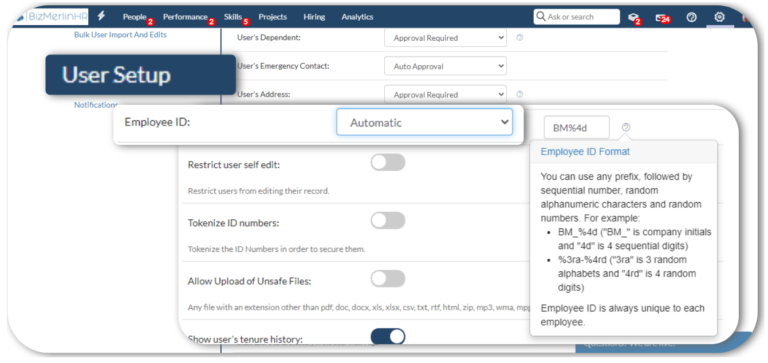Open User's Emergency Contact approval dropdown
Image resolution: width=768 pixels, height=363 pixels.
[445, 66]
